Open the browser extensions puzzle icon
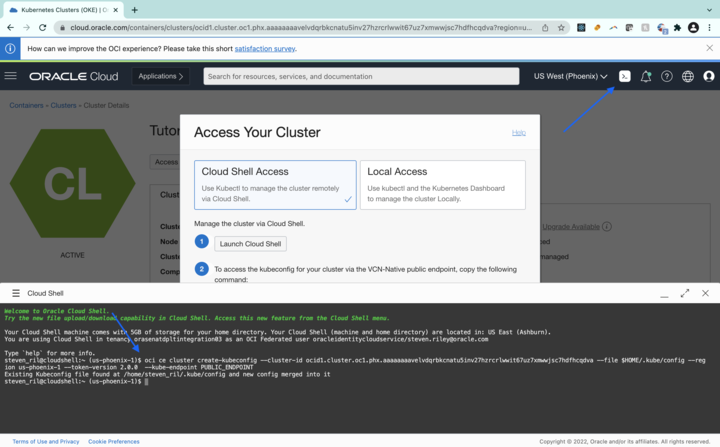Image resolution: width=720 pixels, height=447 pixels. [677, 28]
